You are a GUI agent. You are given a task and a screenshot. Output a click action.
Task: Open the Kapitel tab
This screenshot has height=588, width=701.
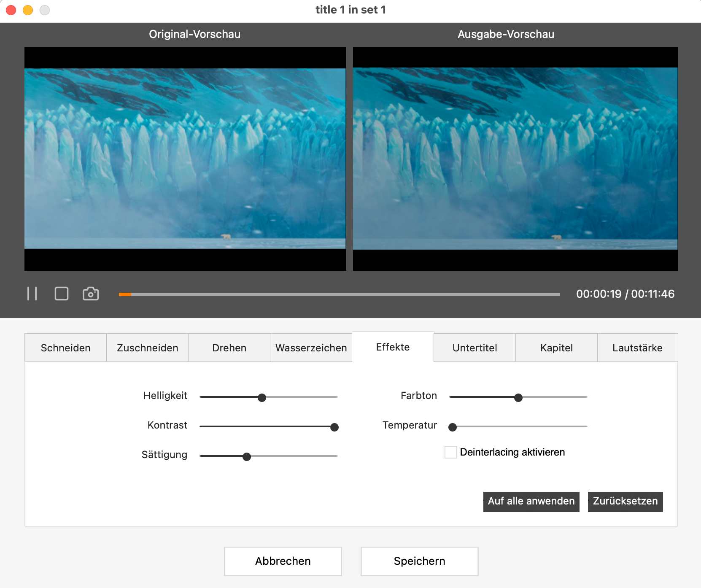[x=556, y=348]
